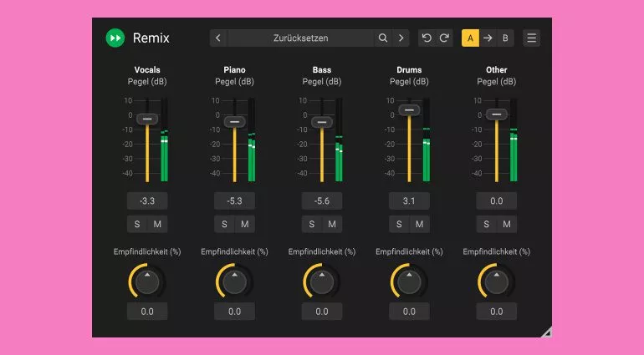Viewport: 644px width, 355px height.
Task: Click the resize handle at bottom-right corner
Action: [x=546, y=332]
